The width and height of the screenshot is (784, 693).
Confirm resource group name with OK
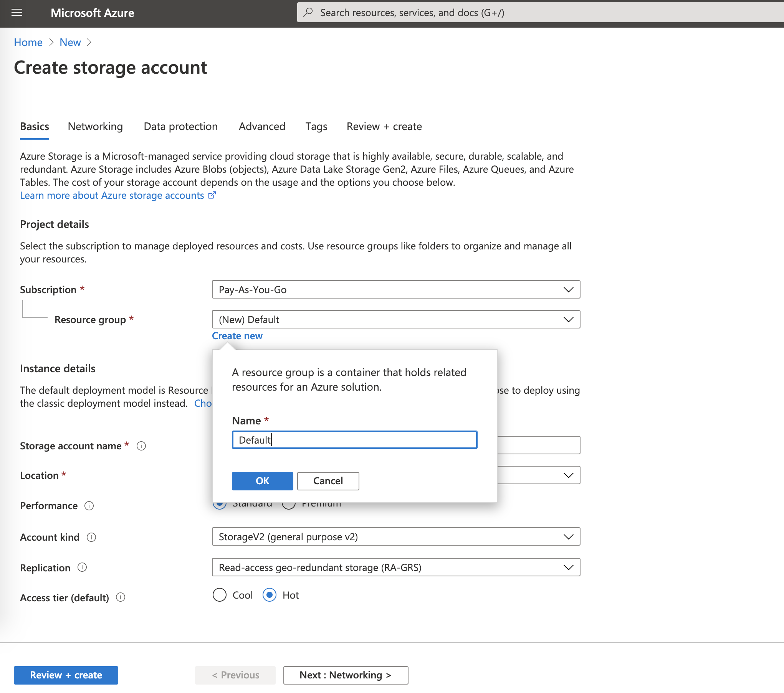[x=263, y=481]
